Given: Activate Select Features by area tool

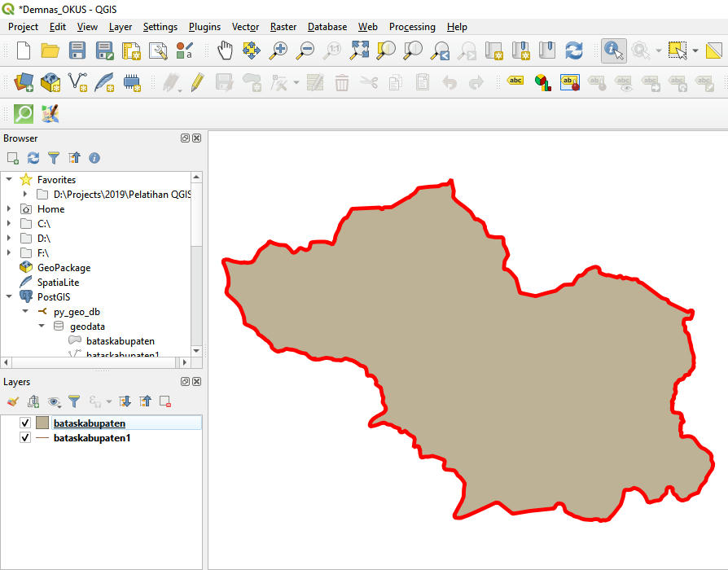Looking at the screenshot, I should [678, 50].
